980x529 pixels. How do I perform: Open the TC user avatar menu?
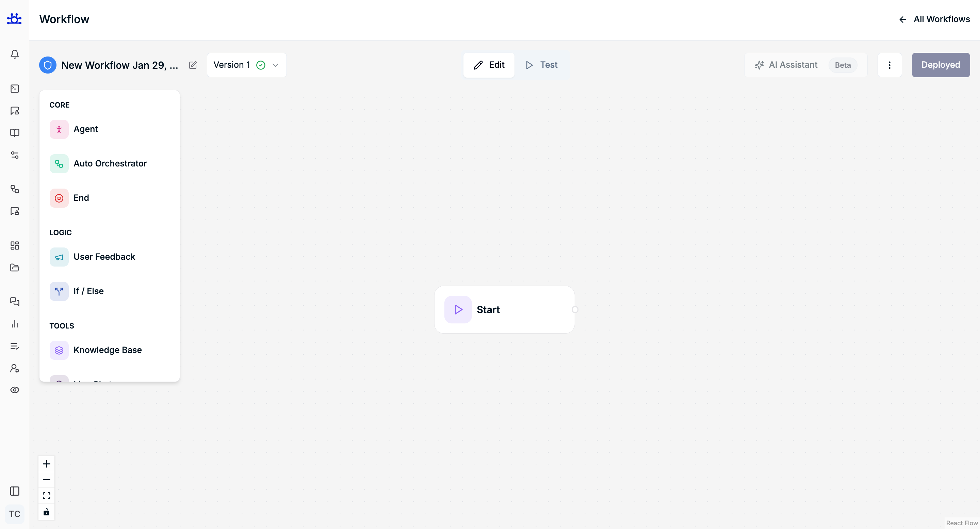point(14,514)
